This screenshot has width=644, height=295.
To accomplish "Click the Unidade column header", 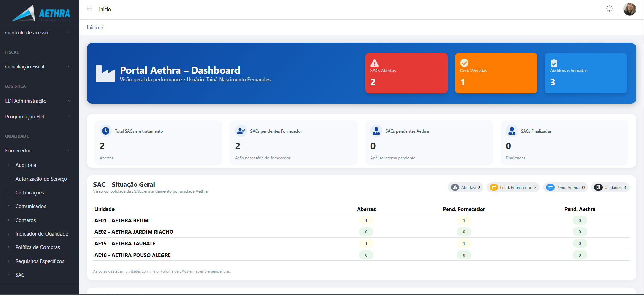I will (105, 209).
